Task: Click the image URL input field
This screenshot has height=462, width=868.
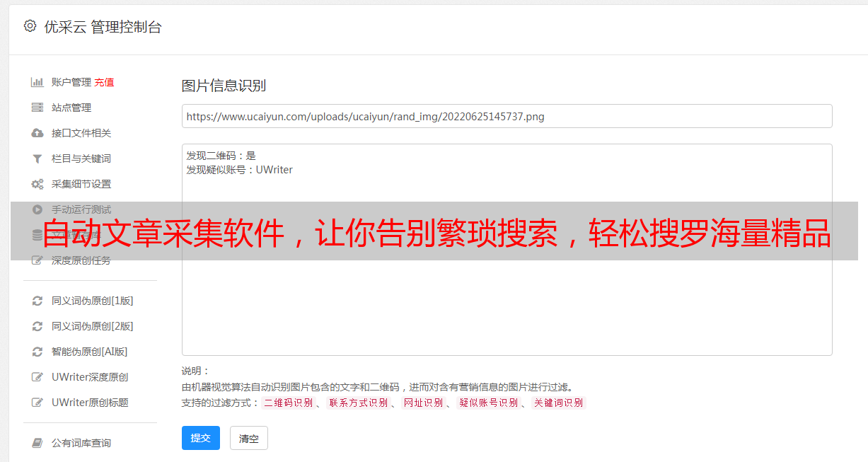Action: click(507, 116)
